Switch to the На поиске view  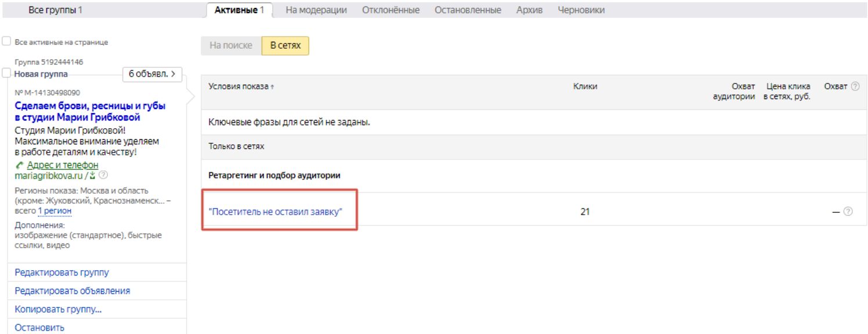point(231,45)
